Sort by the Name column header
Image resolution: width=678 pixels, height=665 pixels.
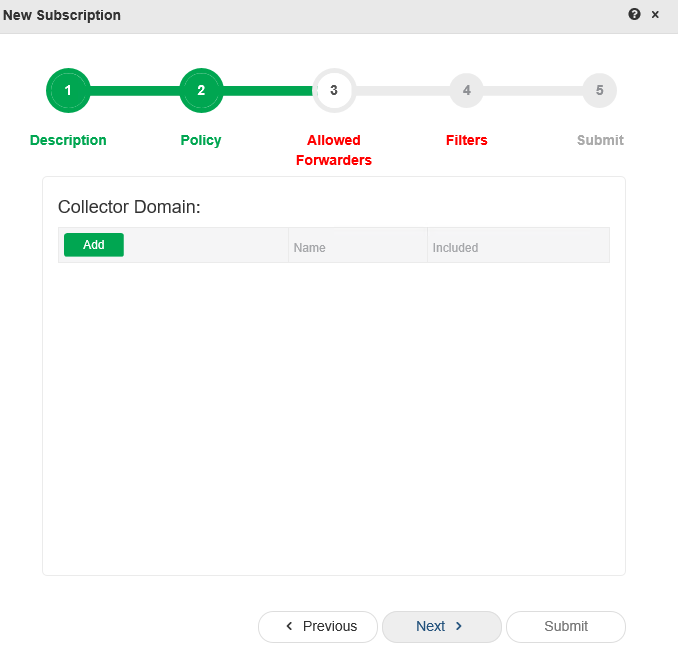click(x=358, y=245)
